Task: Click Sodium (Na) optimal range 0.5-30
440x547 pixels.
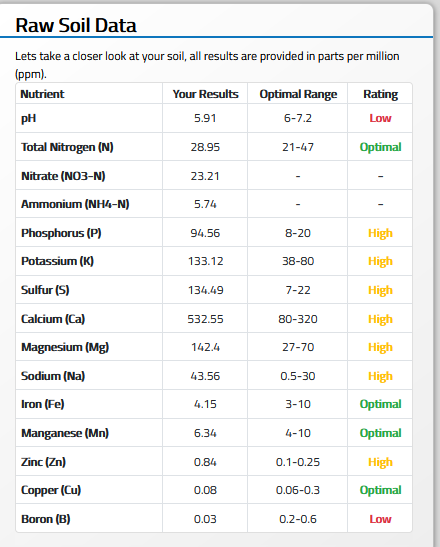Action: 298,376
